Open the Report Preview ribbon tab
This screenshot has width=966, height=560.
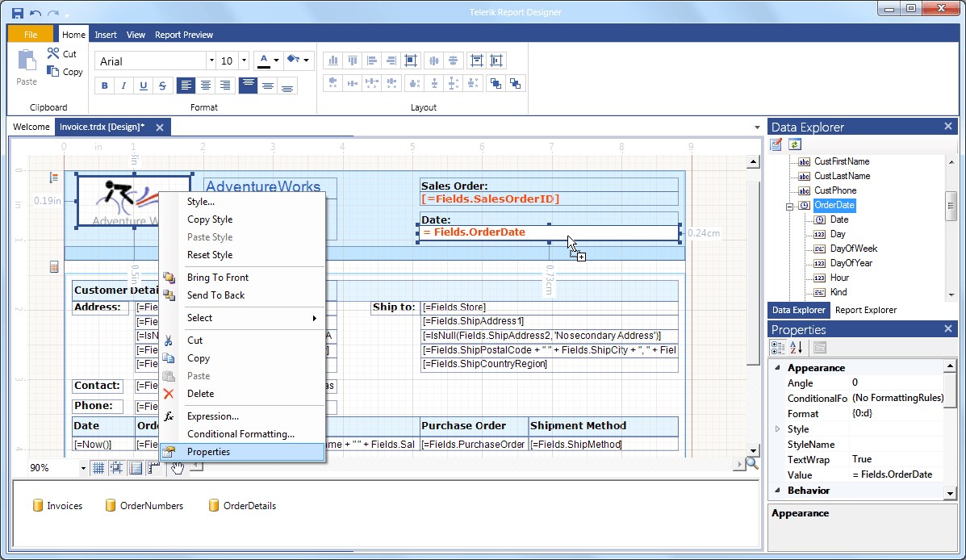pos(183,35)
